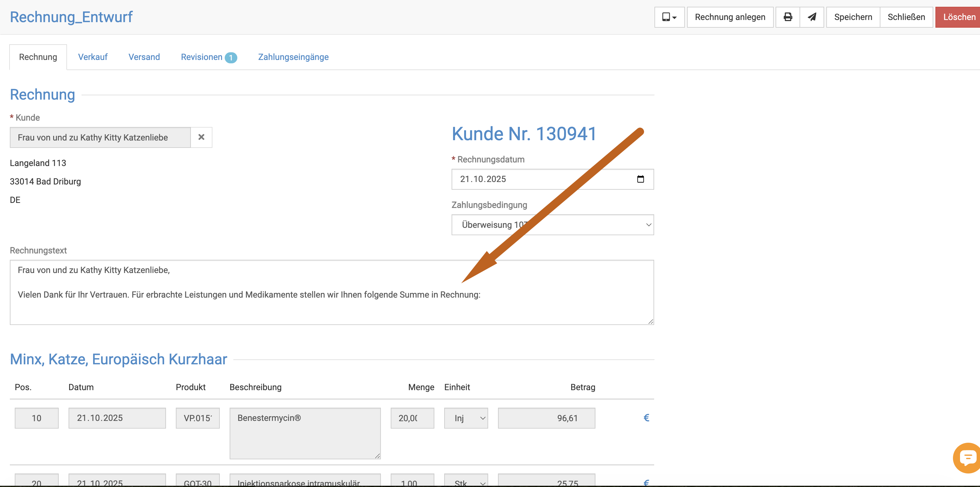Click the Schließen button

[x=906, y=17]
